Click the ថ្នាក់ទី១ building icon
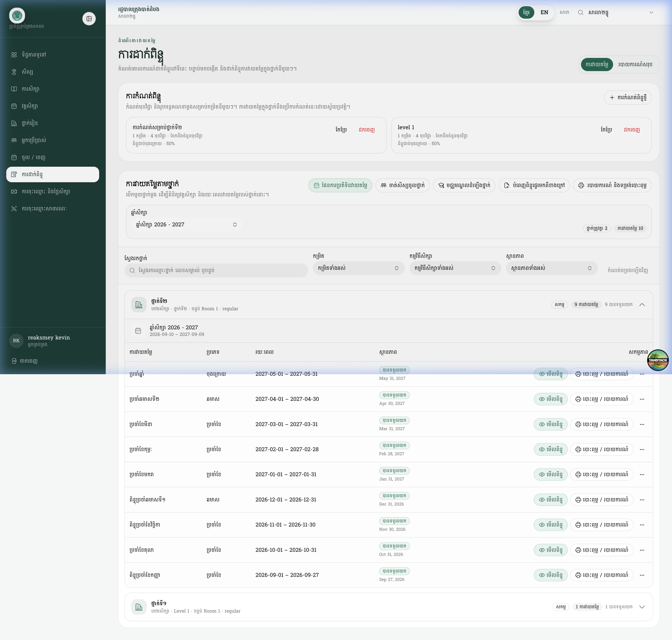Image resolution: width=672 pixels, height=640 pixels. 139,607
